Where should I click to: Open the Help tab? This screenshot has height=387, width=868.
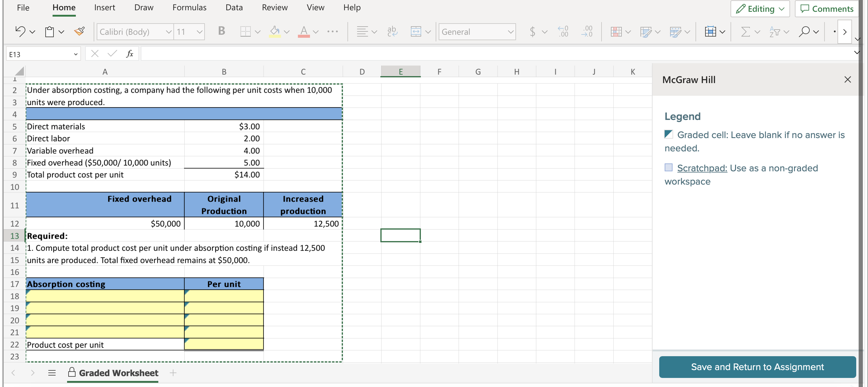352,8
